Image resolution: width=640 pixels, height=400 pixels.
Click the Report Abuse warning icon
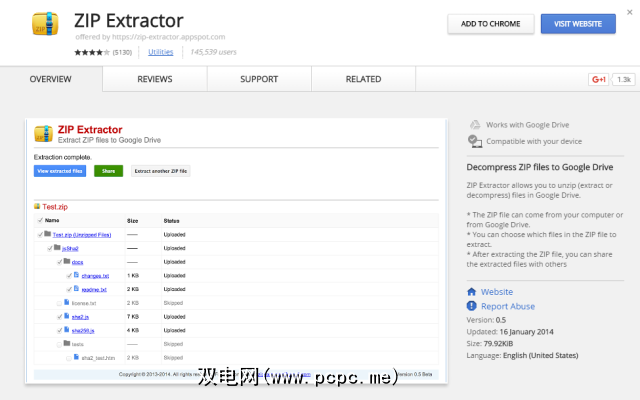[x=471, y=306]
